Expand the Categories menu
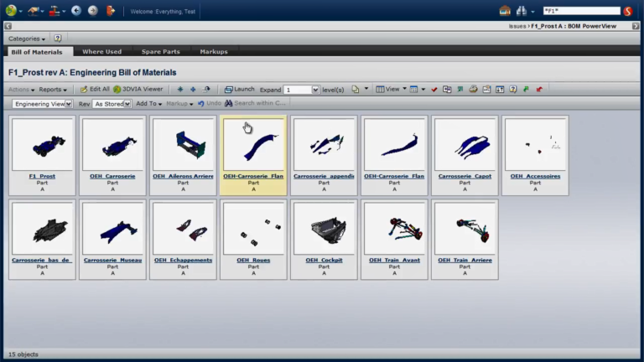The width and height of the screenshot is (644, 362). (27, 39)
